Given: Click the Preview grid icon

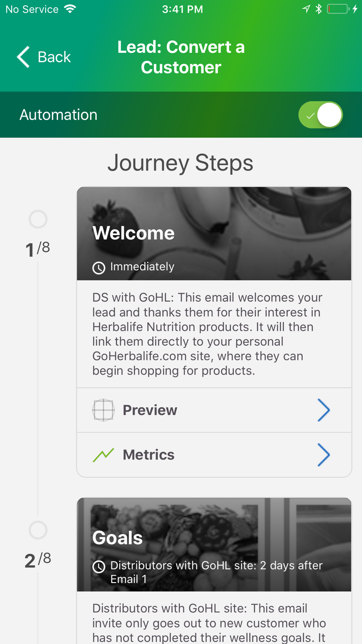Looking at the screenshot, I should click(103, 410).
